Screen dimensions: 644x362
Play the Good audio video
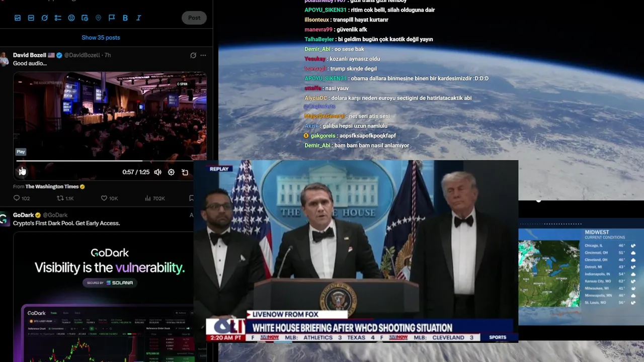tap(22, 172)
